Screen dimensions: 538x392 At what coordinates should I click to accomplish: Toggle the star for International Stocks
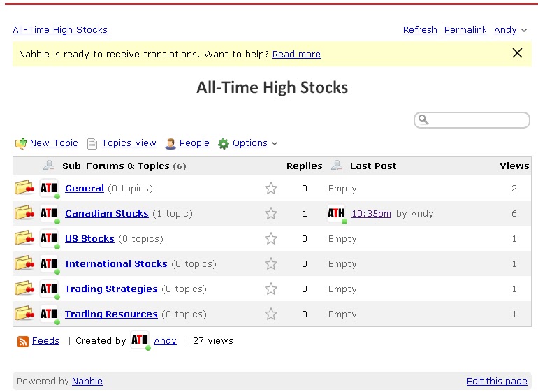point(271,263)
